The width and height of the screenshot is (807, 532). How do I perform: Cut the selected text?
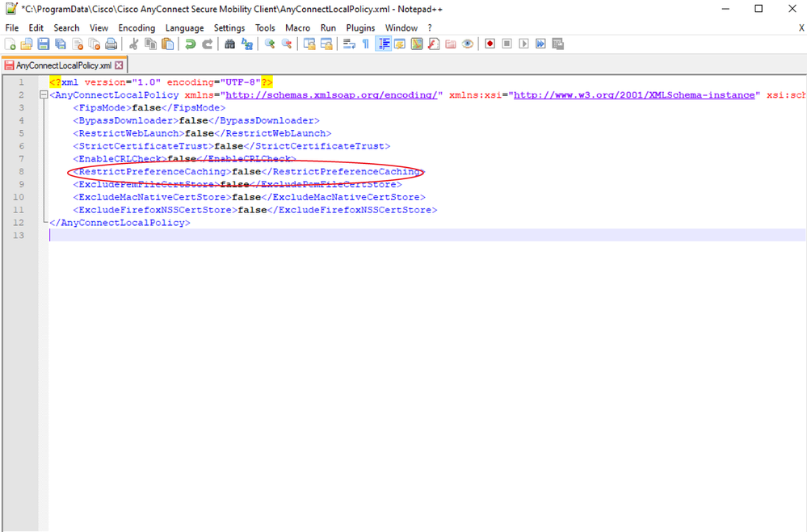coord(134,44)
